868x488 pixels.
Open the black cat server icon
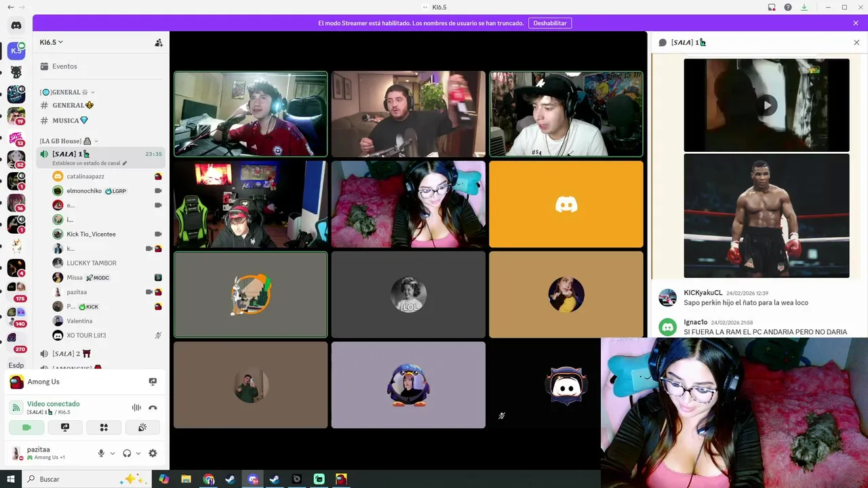coord(16,73)
